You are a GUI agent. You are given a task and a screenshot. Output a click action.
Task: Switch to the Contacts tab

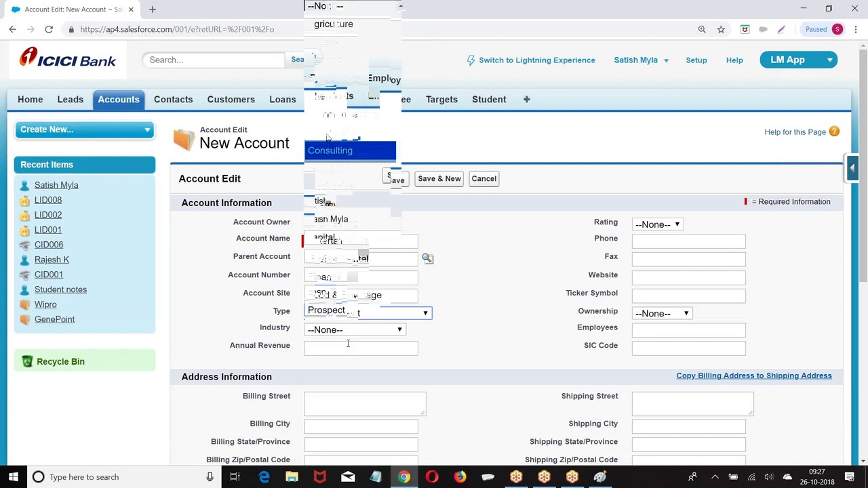pyautogui.click(x=174, y=99)
